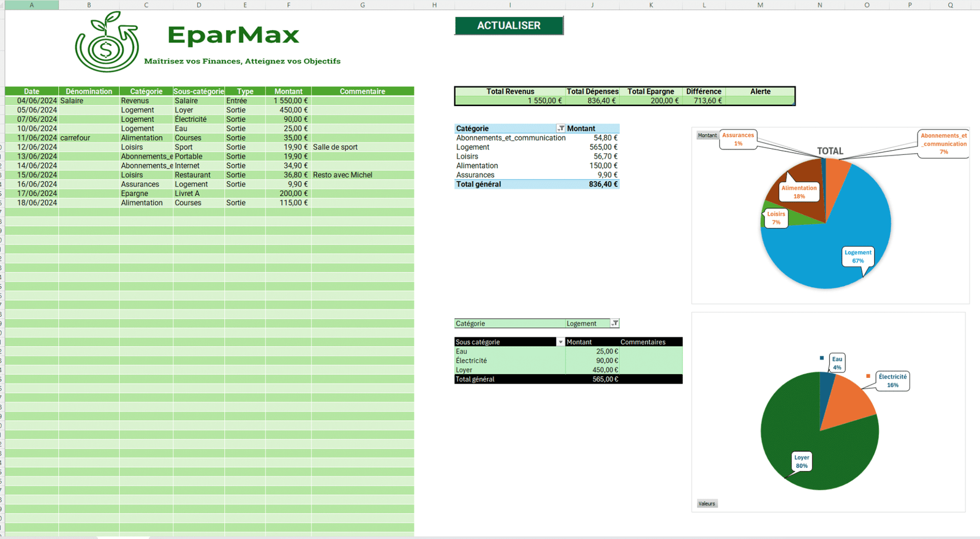980x539 pixels.
Task: Select the Internet sub-category cell
Action: coord(198,165)
